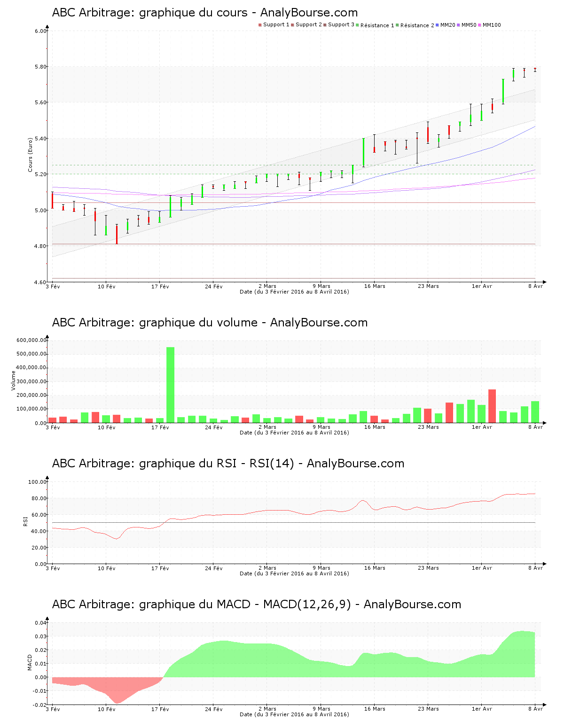
Task: Click the '0.04' tick on MACD axis
Action: 40,623
